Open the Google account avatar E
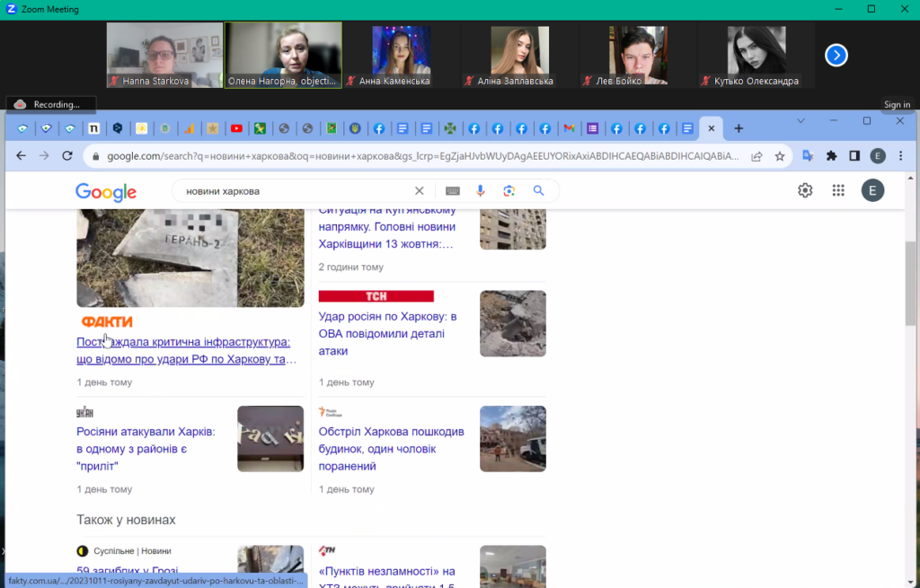920x588 pixels. 872,190
